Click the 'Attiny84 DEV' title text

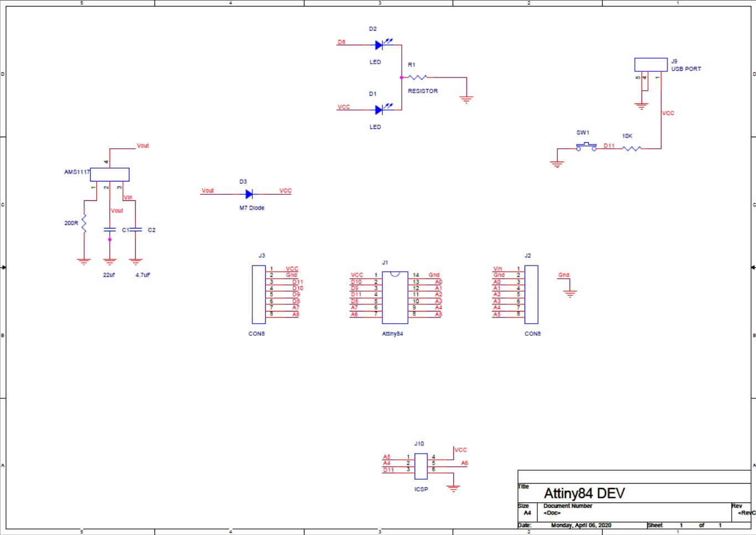tap(584, 494)
